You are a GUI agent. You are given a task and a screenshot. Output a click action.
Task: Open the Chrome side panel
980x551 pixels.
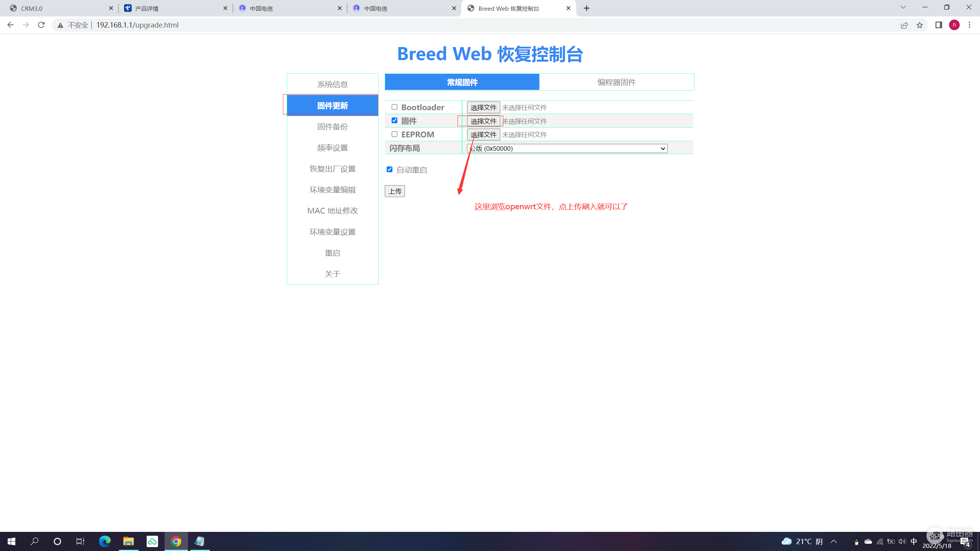pyautogui.click(x=939, y=25)
